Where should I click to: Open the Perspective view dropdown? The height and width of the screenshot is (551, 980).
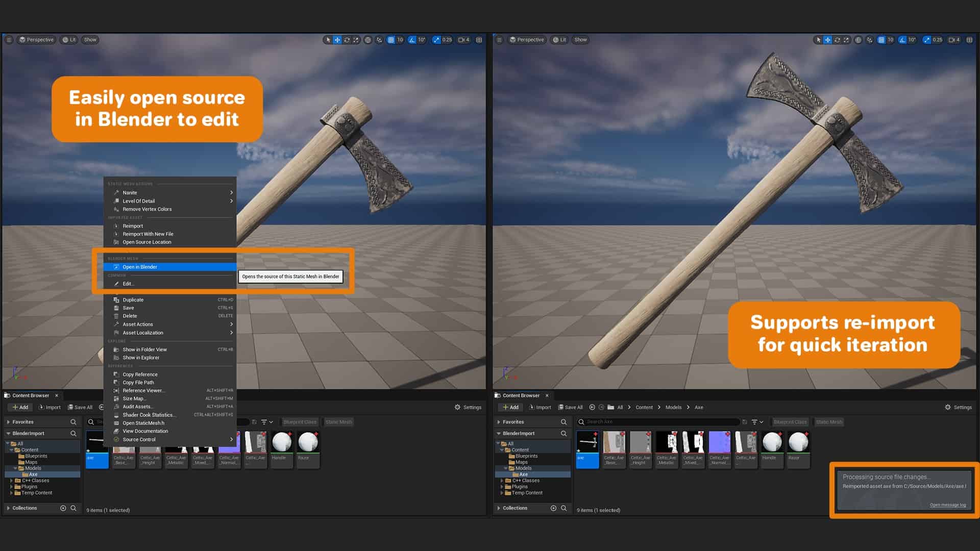(x=36, y=39)
